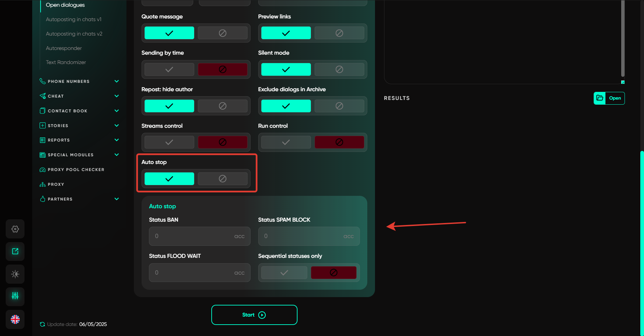Enable Sending by time checkmark option
The width and height of the screenshot is (644, 336).
coord(169,69)
